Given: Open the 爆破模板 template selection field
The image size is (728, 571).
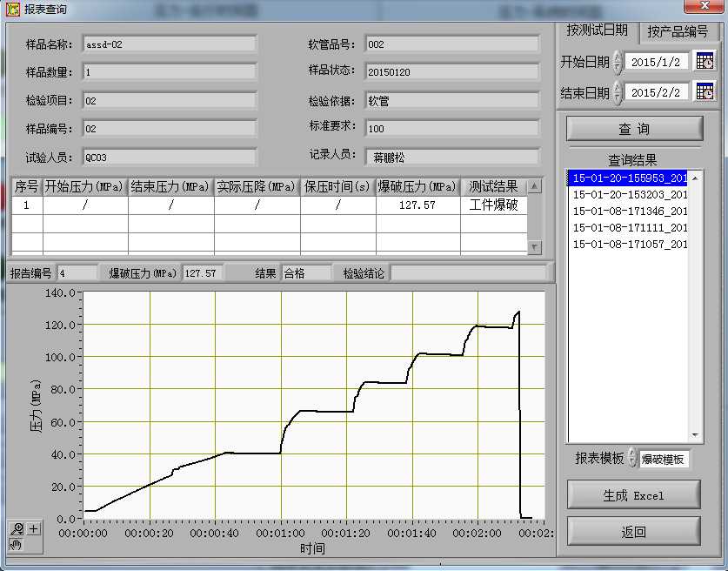Looking at the screenshot, I should (x=665, y=459).
